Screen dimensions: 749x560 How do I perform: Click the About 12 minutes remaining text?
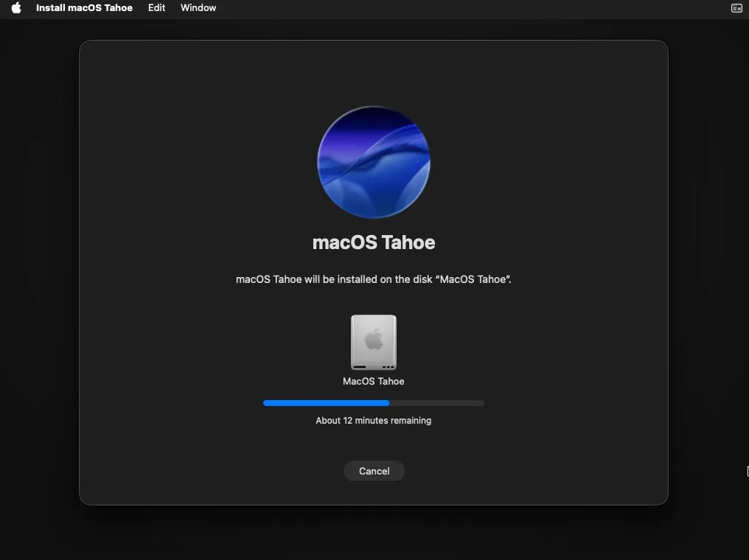click(374, 420)
